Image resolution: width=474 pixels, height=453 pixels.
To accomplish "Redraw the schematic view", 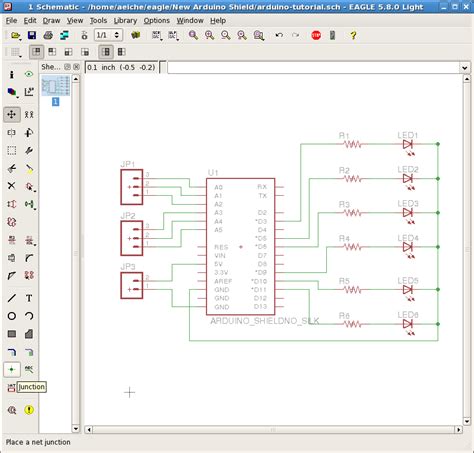I will [x=242, y=35].
